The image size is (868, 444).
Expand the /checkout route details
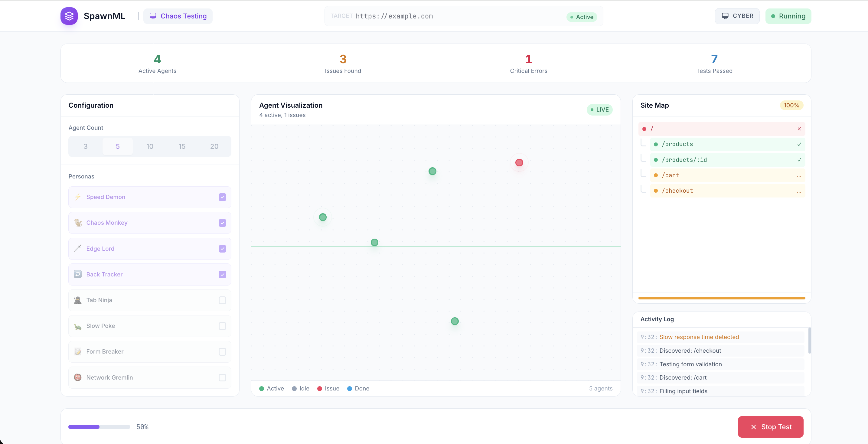799,191
